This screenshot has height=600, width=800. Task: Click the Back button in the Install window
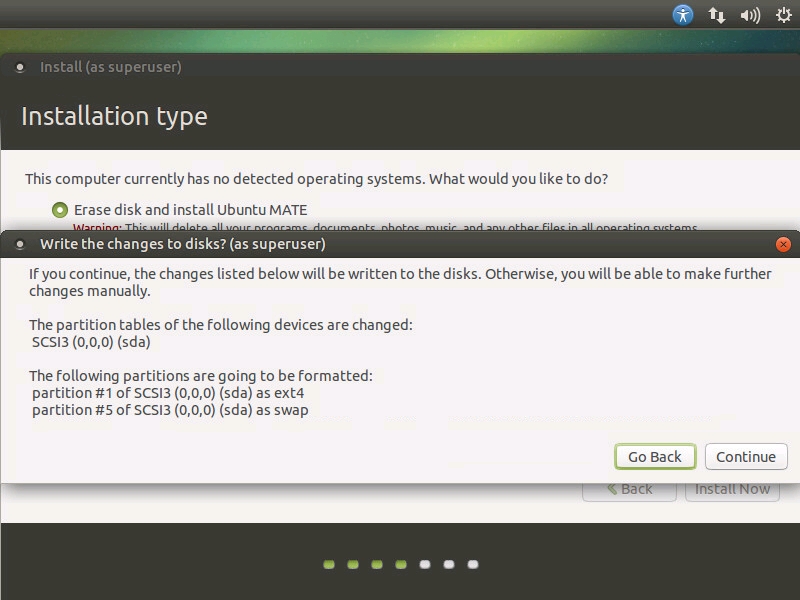pyautogui.click(x=629, y=490)
